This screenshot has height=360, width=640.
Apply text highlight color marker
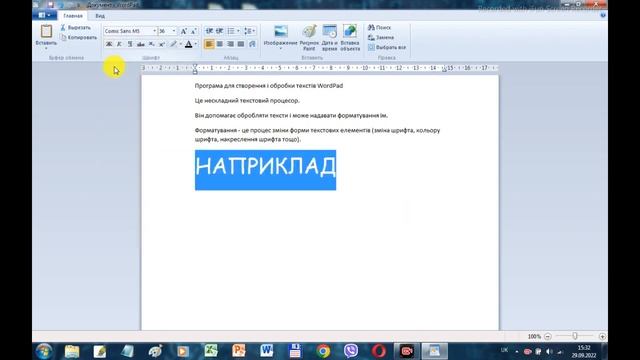tap(174, 44)
